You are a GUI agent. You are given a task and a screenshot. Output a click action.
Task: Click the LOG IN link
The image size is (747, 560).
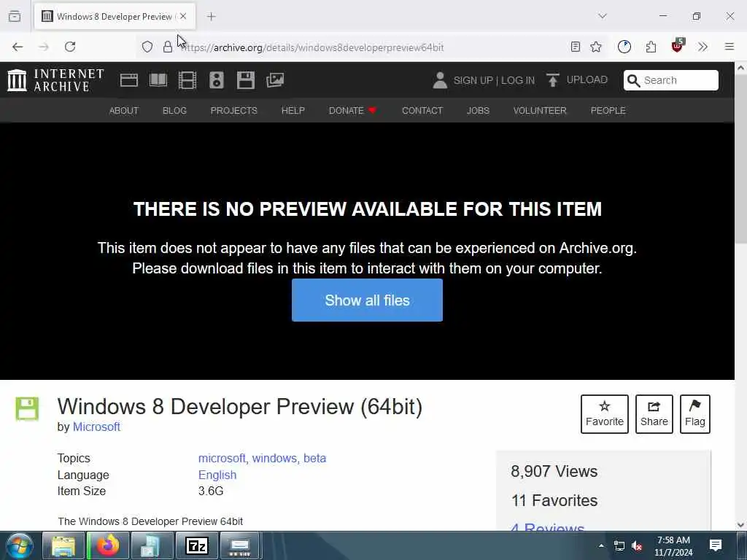[518, 80]
